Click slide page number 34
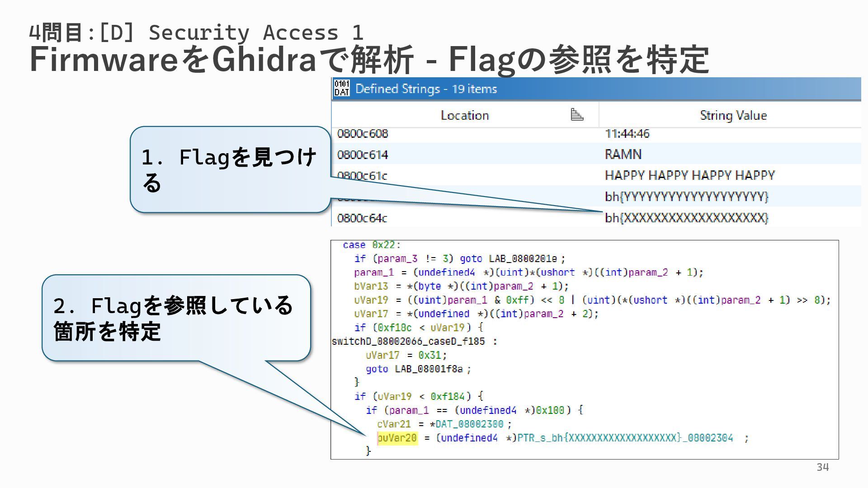 [823, 467]
